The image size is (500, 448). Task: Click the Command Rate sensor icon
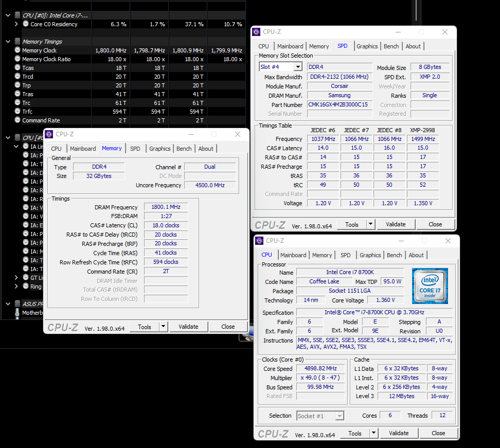pyautogui.click(x=17, y=120)
